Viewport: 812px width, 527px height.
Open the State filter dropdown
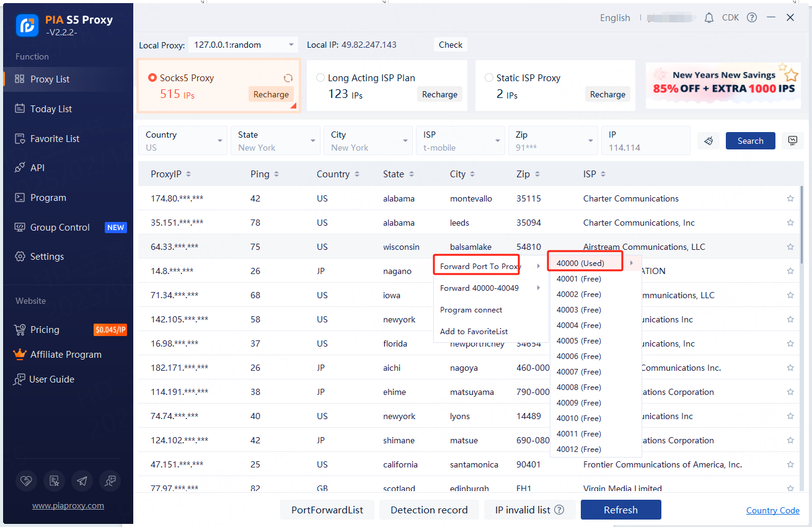click(275, 141)
